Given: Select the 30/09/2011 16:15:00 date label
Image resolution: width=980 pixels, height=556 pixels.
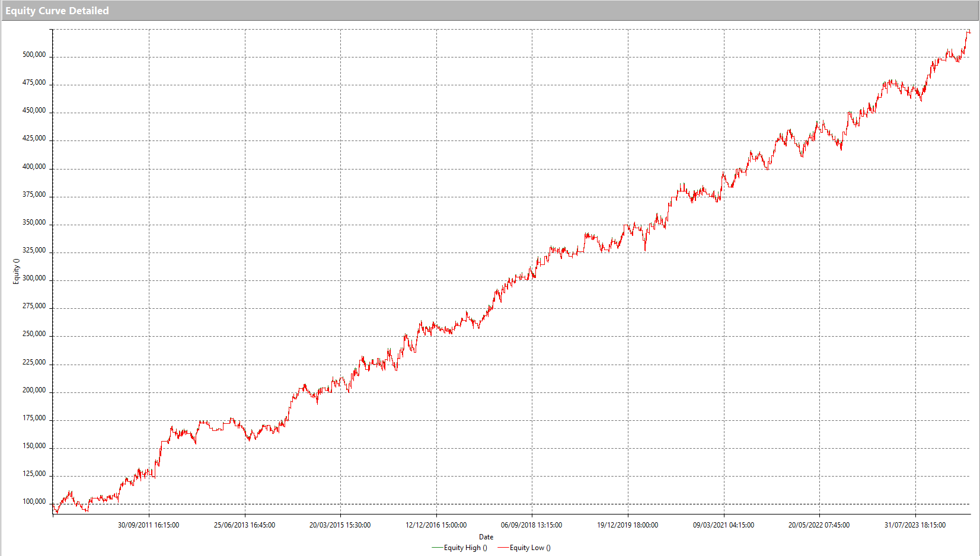Looking at the screenshot, I should click(x=148, y=525).
